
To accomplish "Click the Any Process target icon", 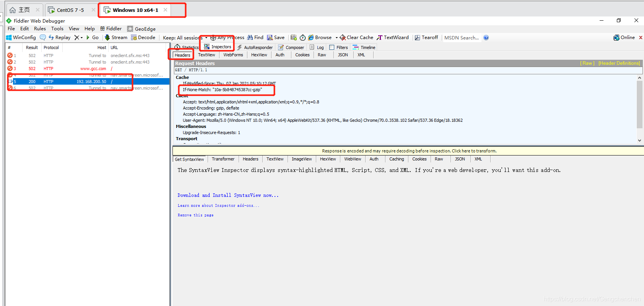I will tap(213, 38).
